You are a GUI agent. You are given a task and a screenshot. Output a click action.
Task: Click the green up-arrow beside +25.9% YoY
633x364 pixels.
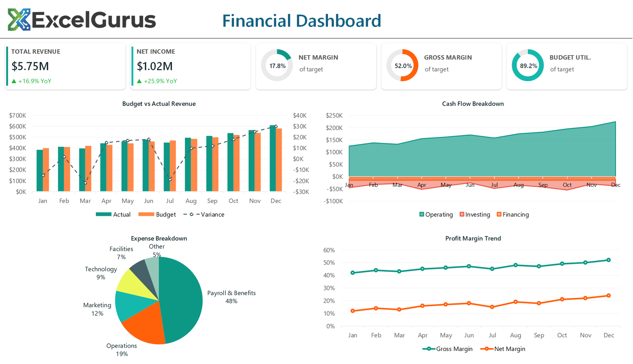[140, 81]
